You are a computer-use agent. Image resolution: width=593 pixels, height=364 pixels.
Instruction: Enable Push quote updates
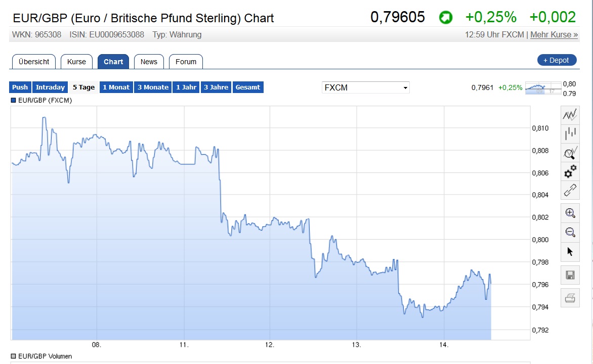[x=19, y=87]
